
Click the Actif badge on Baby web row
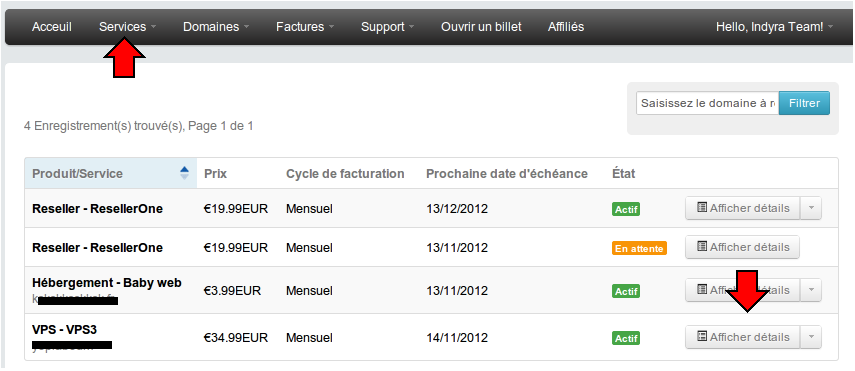(x=626, y=291)
